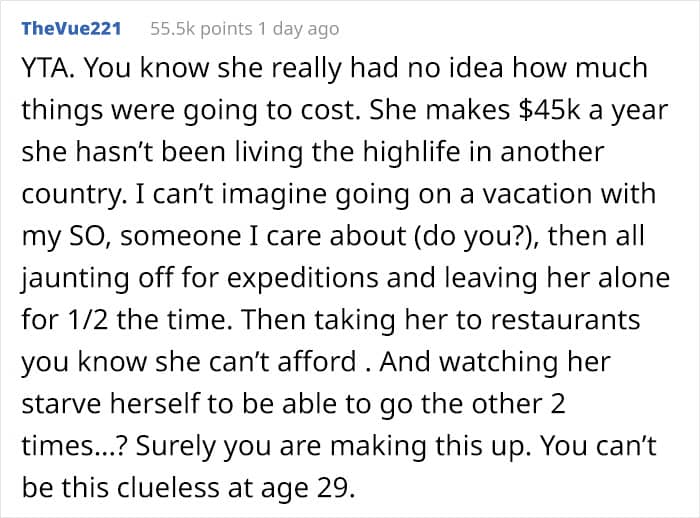The height and width of the screenshot is (518, 700).
Task: Open the TheVue221 user profile link
Action: click(x=71, y=28)
